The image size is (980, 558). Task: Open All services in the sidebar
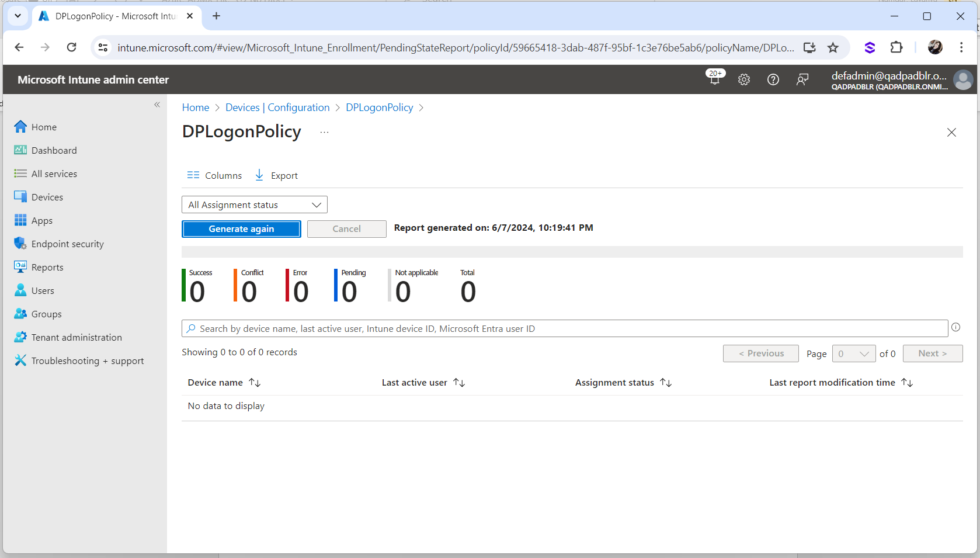pos(46,174)
